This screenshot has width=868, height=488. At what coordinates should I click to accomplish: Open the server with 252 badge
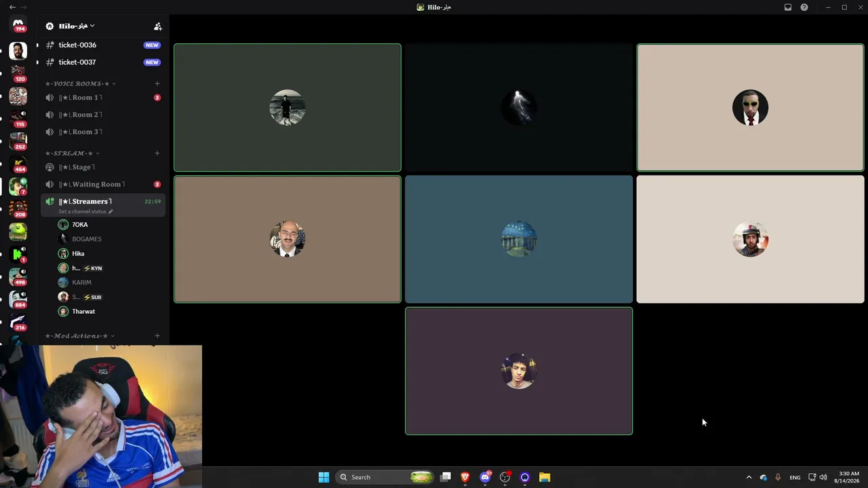pos(18,140)
